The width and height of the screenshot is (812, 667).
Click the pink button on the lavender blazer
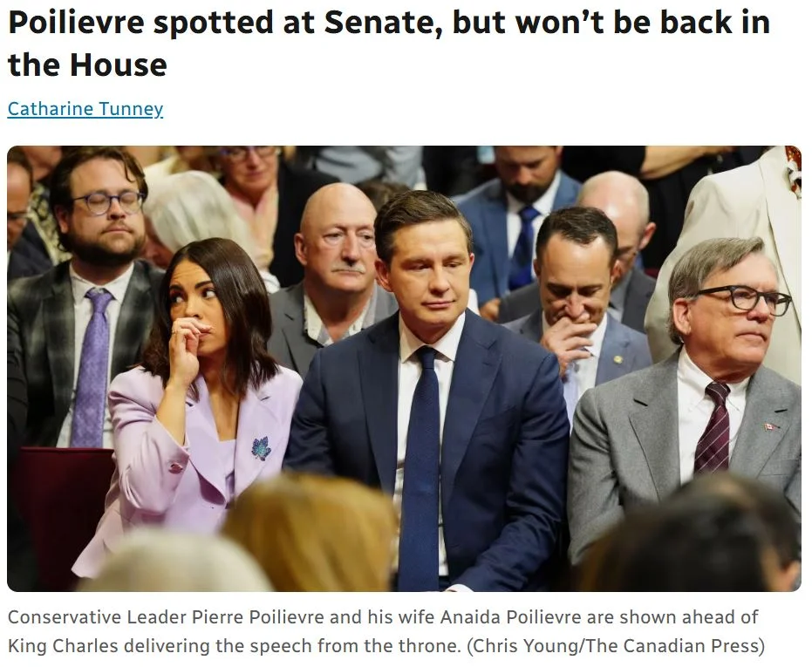click(176, 467)
